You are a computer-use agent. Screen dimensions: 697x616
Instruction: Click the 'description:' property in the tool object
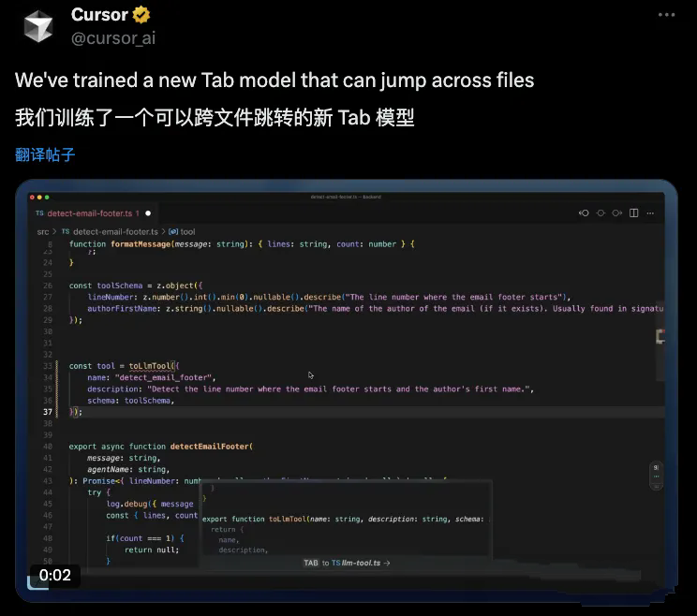[x=113, y=389]
